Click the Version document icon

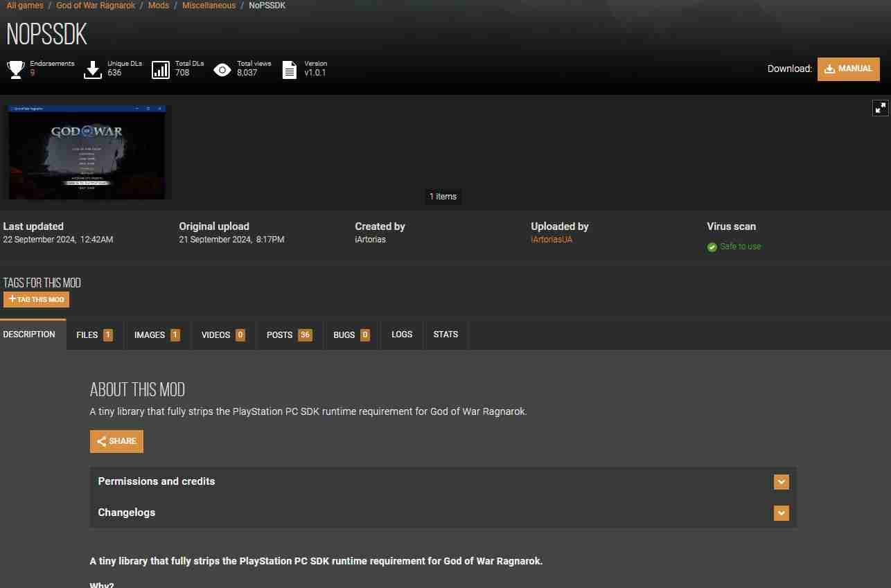coord(290,69)
